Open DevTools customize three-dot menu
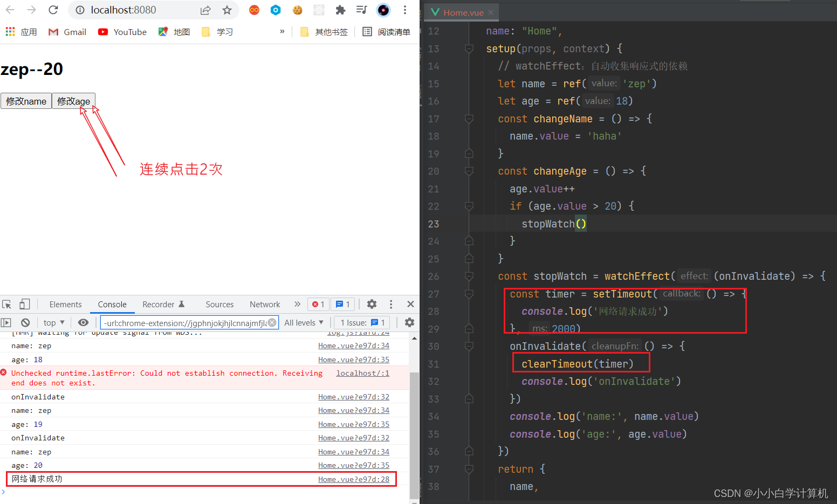This screenshot has height=504, width=837. coord(391,304)
